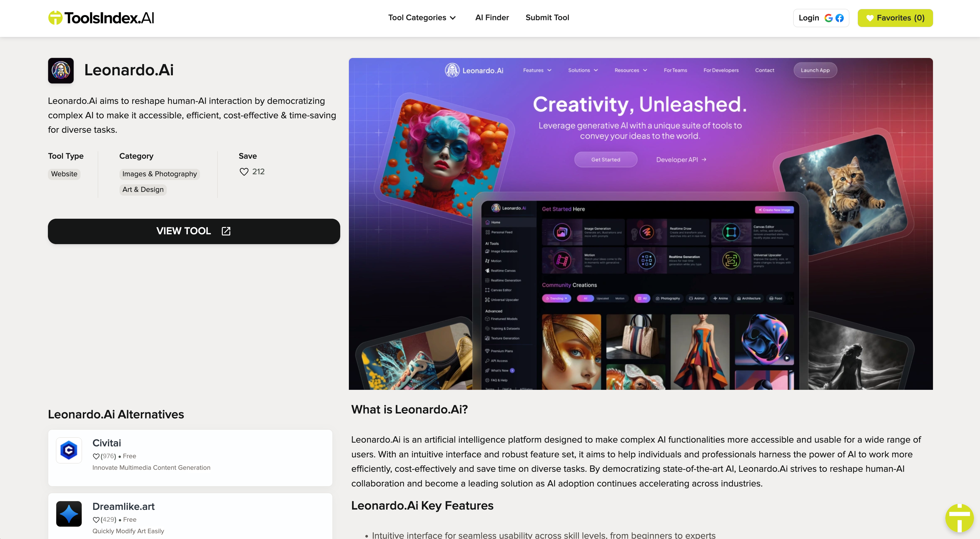Toggle the heart icon on Dreamlike.art card
The image size is (980, 539).
(96, 520)
